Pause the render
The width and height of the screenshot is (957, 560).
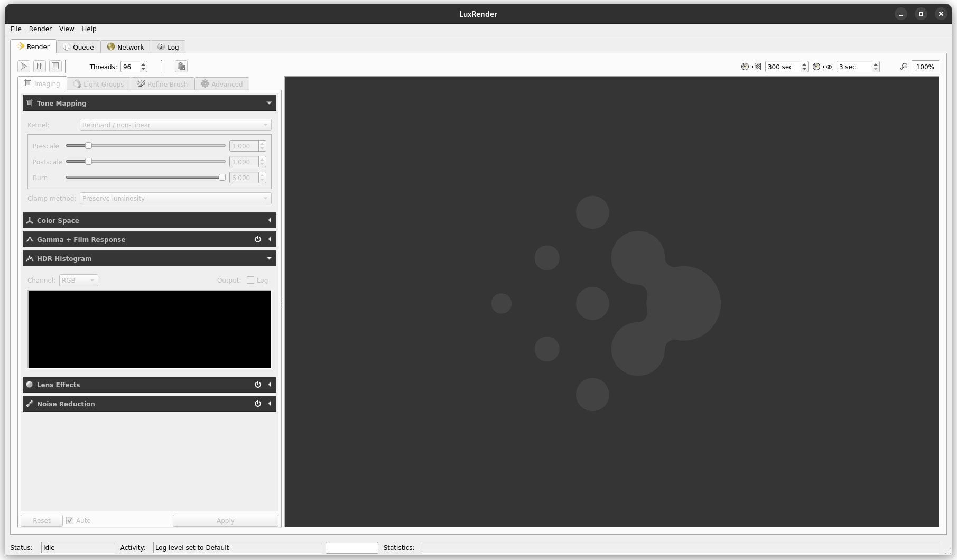(39, 66)
